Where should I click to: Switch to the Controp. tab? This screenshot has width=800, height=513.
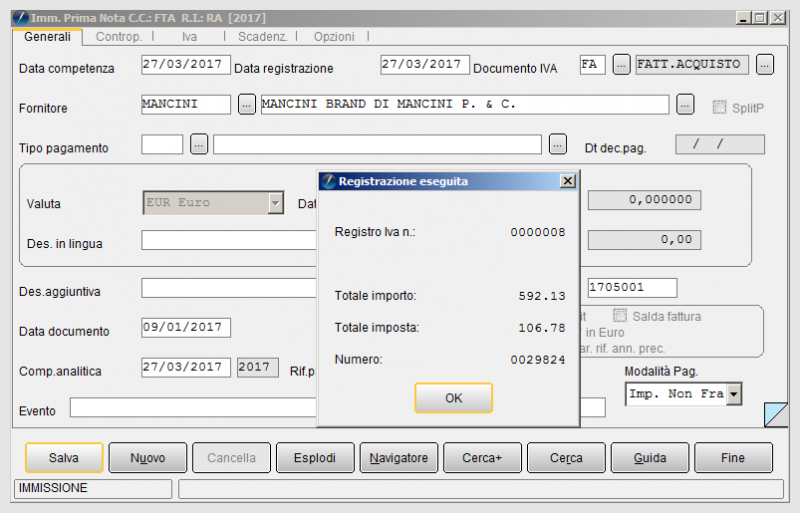(118, 37)
